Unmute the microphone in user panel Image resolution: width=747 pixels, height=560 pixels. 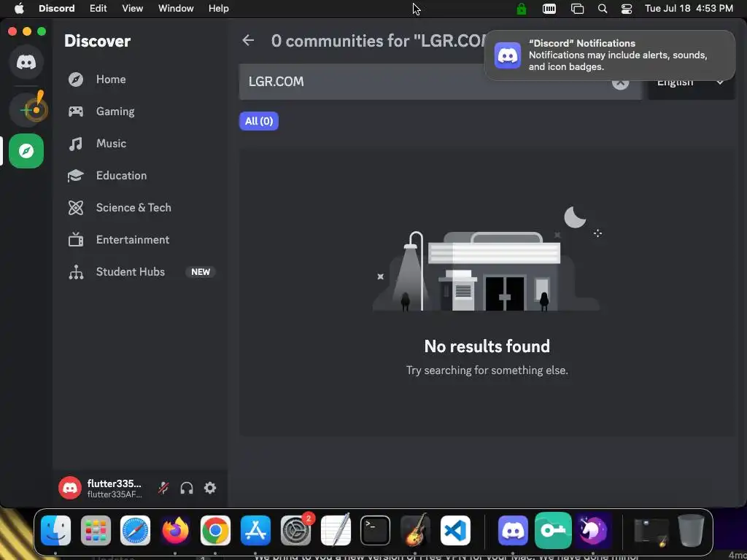[163, 488]
